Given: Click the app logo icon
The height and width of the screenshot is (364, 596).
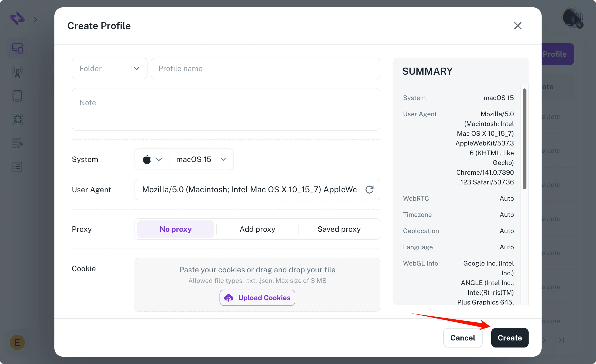Looking at the screenshot, I should click(x=17, y=18).
